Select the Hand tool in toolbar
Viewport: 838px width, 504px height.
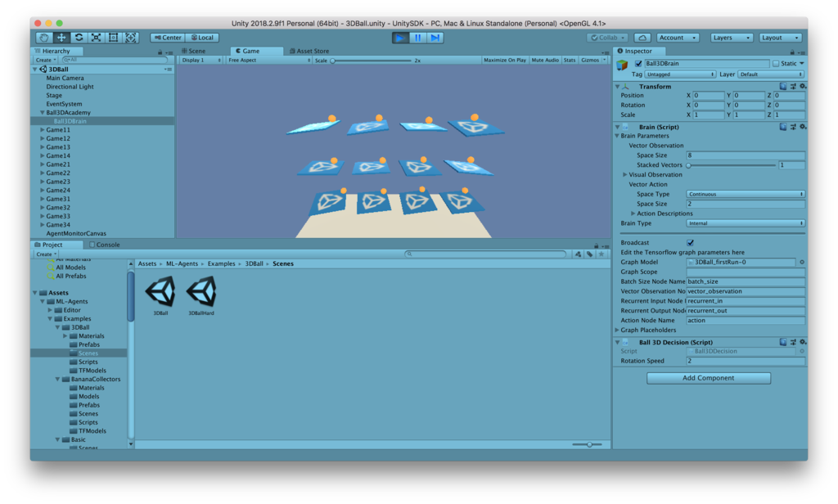tap(44, 38)
